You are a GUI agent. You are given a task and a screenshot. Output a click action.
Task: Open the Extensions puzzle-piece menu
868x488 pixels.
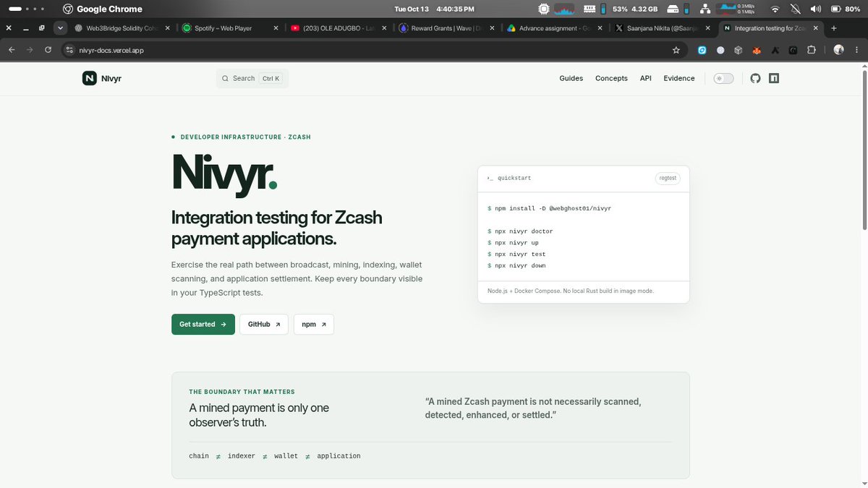coord(811,50)
